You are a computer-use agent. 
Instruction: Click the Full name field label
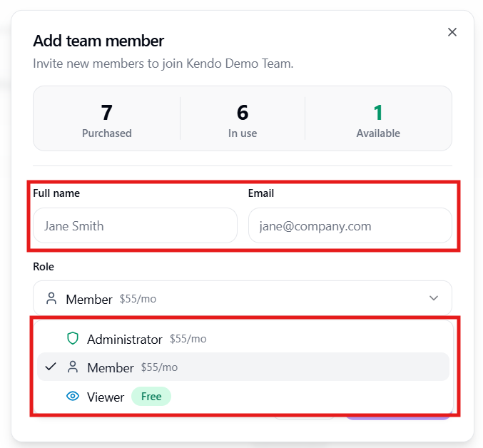point(56,193)
